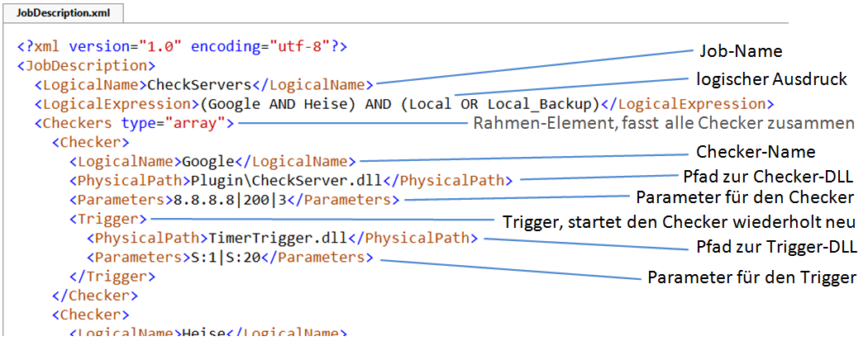The width and height of the screenshot is (868, 341).
Task: Click the "logischer Ausdruck" annotation
Action: [770, 79]
